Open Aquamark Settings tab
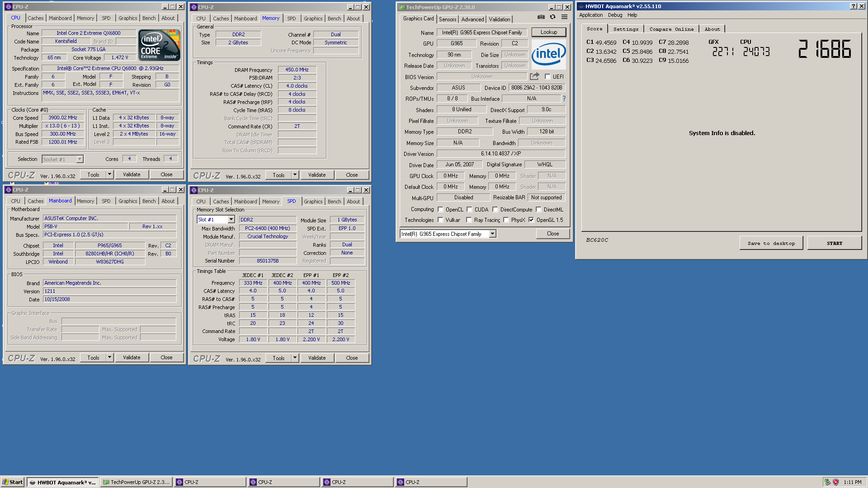 pyautogui.click(x=626, y=29)
